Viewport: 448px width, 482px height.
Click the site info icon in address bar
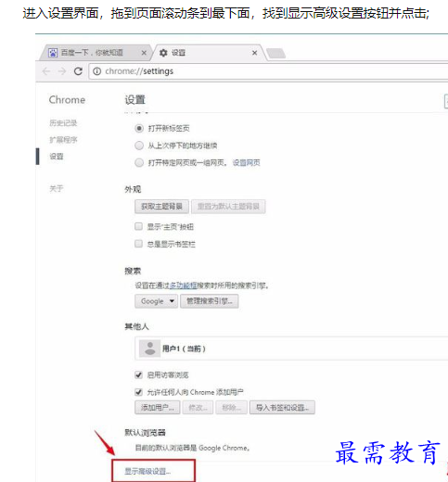(x=96, y=71)
